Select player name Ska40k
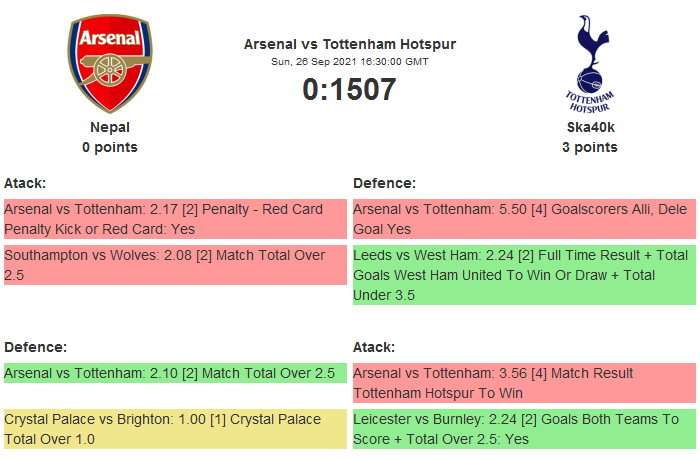This screenshot has height=460, width=700. [x=589, y=127]
